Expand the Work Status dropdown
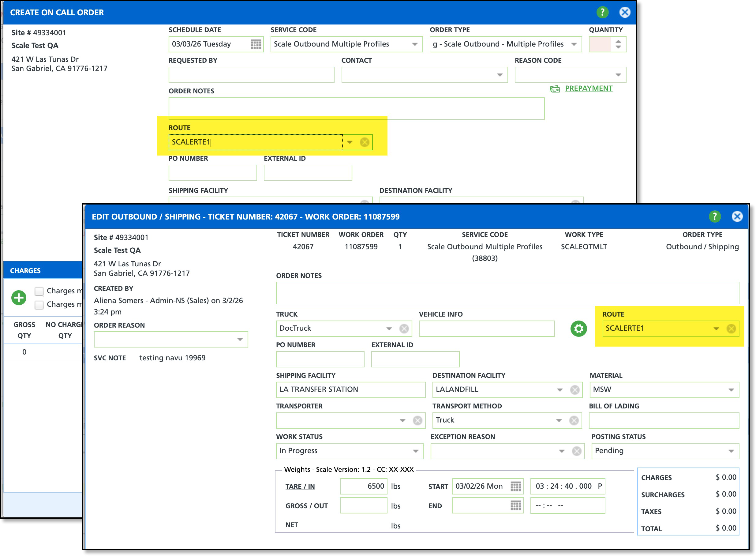756x556 pixels. click(x=416, y=451)
